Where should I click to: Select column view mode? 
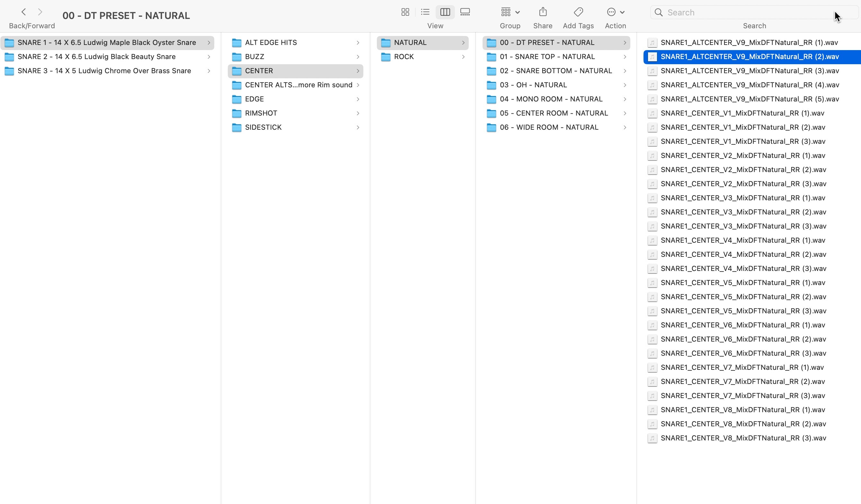pyautogui.click(x=445, y=12)
